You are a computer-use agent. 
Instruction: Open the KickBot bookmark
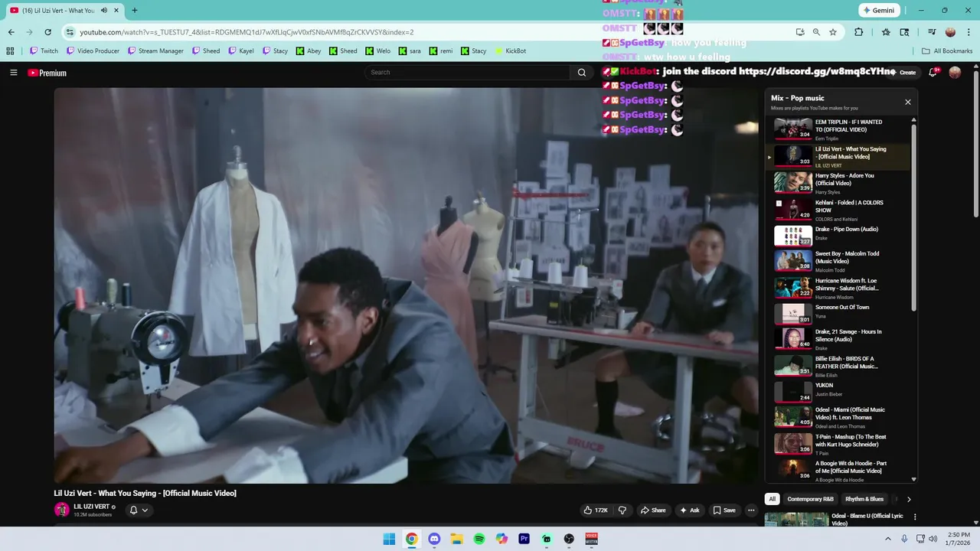[x=511, y=51]
